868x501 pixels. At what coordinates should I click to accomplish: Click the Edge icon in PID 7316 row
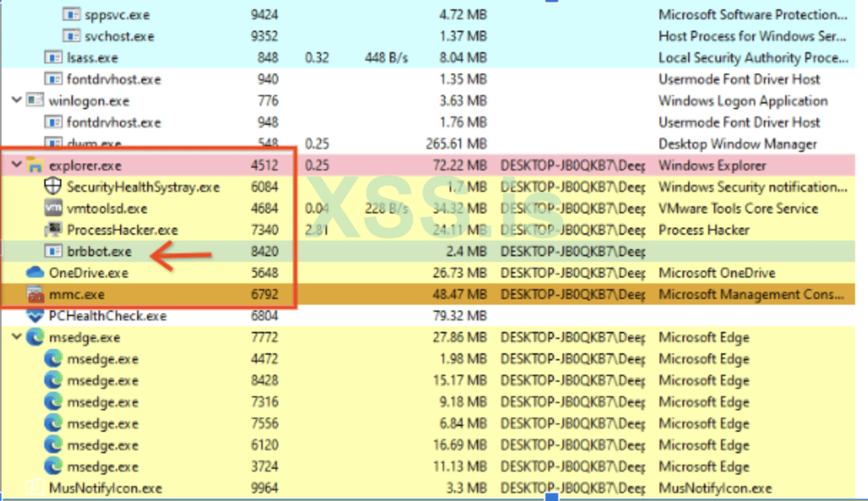pos(53,402)
